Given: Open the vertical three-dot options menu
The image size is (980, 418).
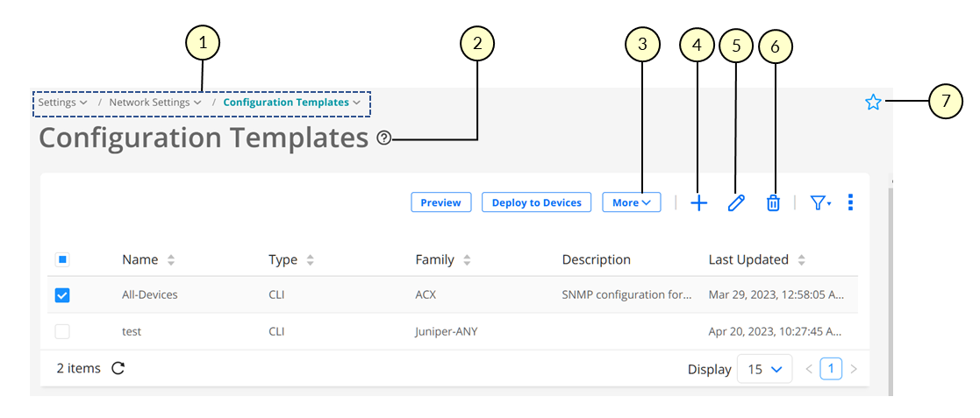Looking at the screenshot, I should (x=850, y=203).
